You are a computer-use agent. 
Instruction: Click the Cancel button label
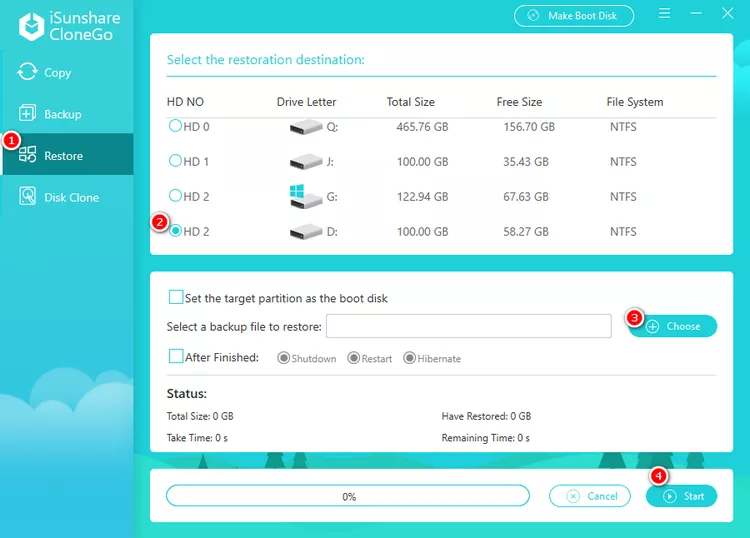coord(603,496)
